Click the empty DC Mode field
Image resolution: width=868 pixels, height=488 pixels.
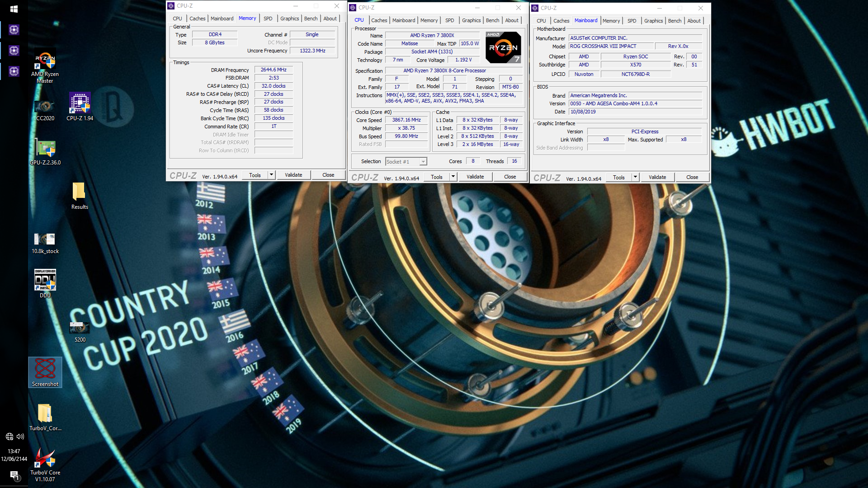(x=312, y=43)
